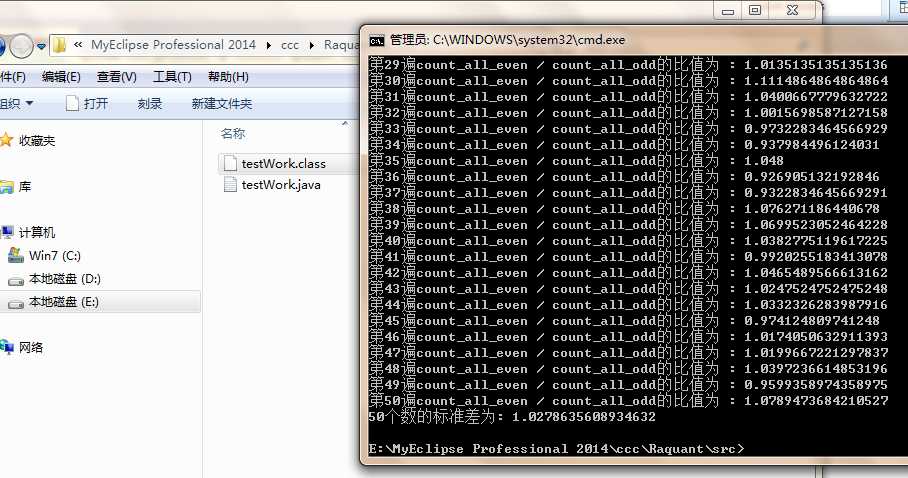Image resolution: width=908 pixels, height=478 pixels.
Task: Click the value 1.048 on line 第35遍
Action: [x=763, y=160]
